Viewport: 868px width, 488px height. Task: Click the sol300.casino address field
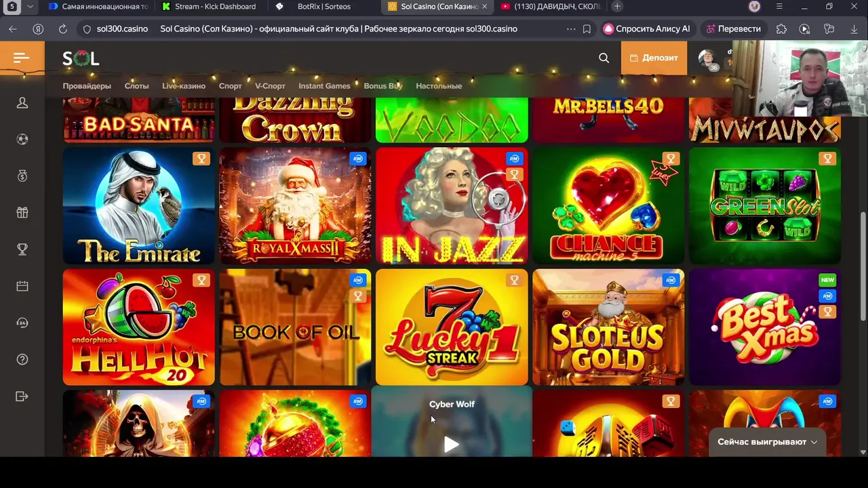pyautogui.click(x=122, y=29)
